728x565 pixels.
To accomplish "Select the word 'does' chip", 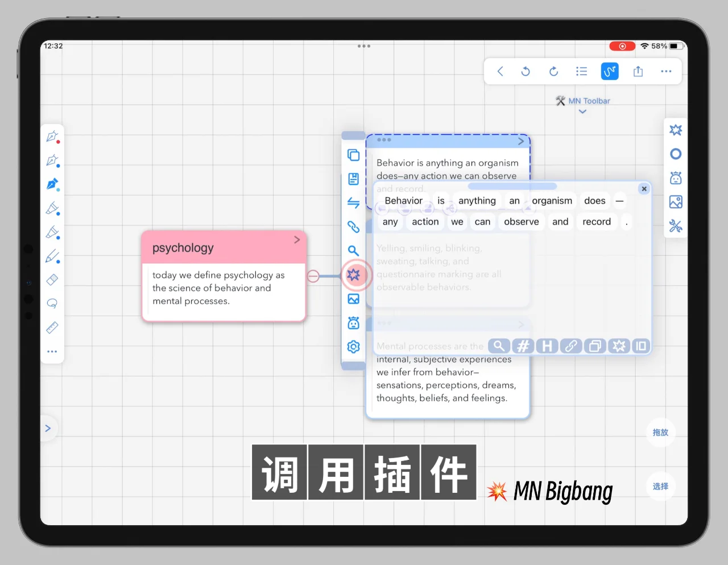I will (595, 201).
